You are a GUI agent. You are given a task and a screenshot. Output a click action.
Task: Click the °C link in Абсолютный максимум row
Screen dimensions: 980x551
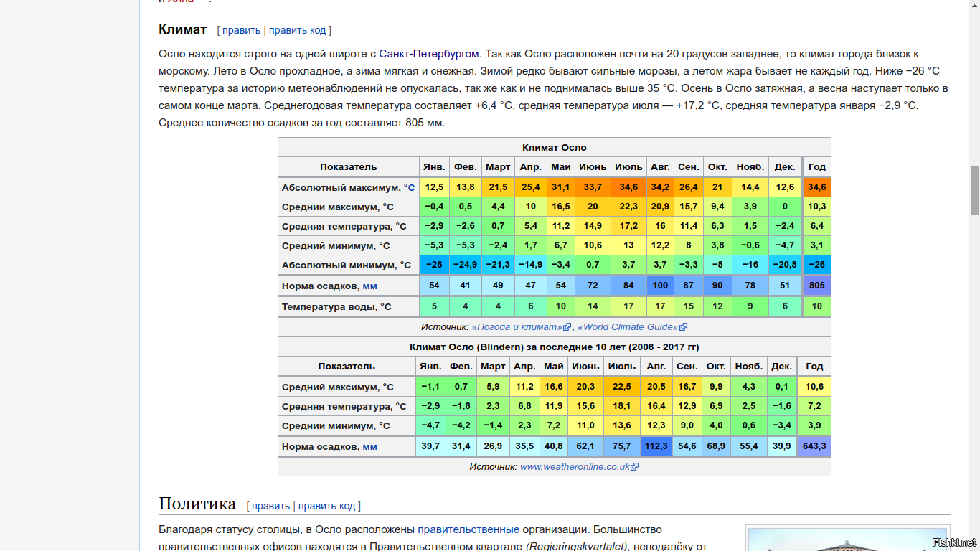(x=409, y=187)
